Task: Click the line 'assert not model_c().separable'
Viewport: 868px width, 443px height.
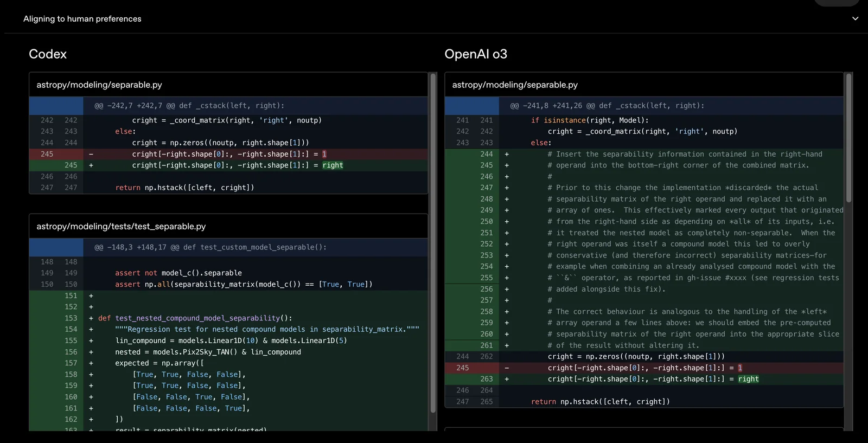Action: click(178, 273)
